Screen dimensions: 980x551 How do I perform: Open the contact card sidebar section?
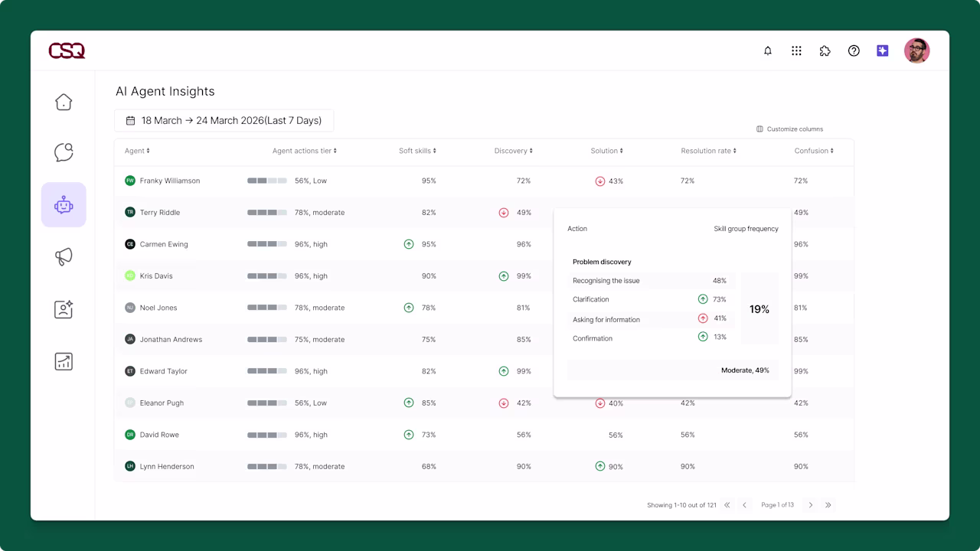(64, 309)
